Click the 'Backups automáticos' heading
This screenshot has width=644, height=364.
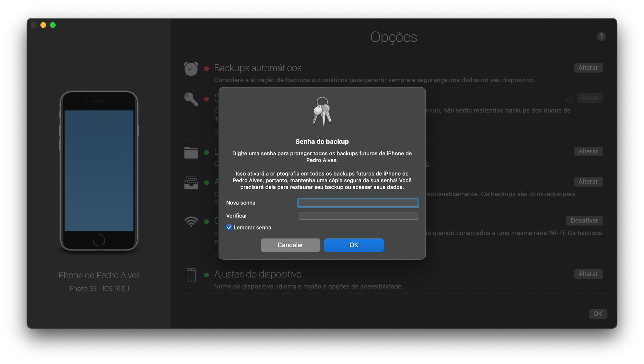coord(258,68)
